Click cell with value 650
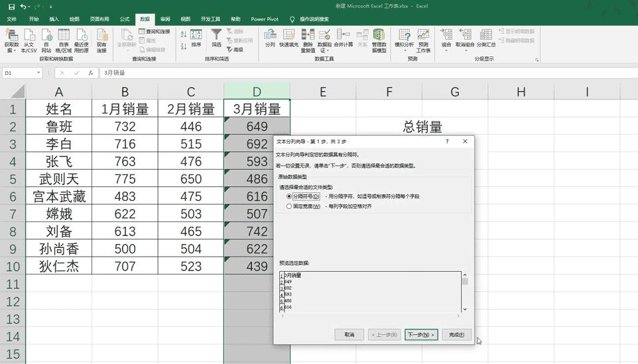This screenshot has width=638, height=364. click(191, 179)
